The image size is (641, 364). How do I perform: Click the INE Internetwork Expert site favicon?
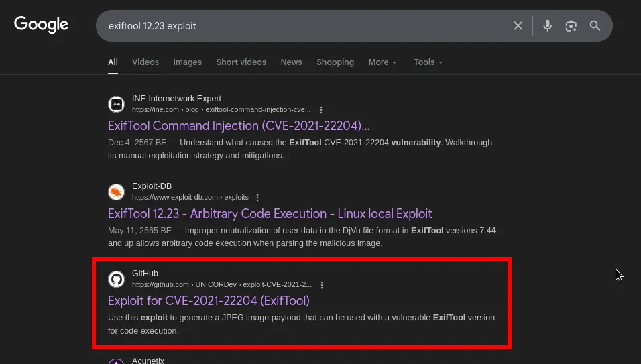coord(117,104)
